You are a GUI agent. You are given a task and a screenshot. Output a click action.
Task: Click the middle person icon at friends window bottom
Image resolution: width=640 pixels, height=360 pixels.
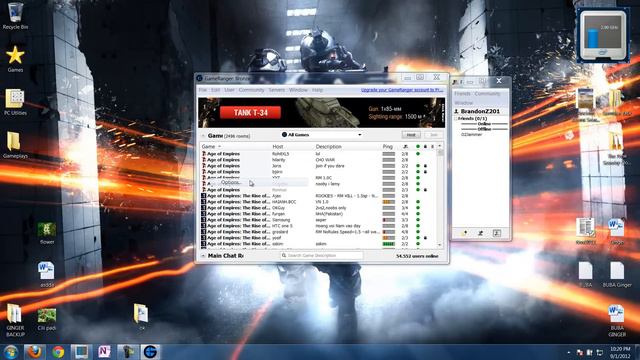pyautogui.click(x=480, y=233)
